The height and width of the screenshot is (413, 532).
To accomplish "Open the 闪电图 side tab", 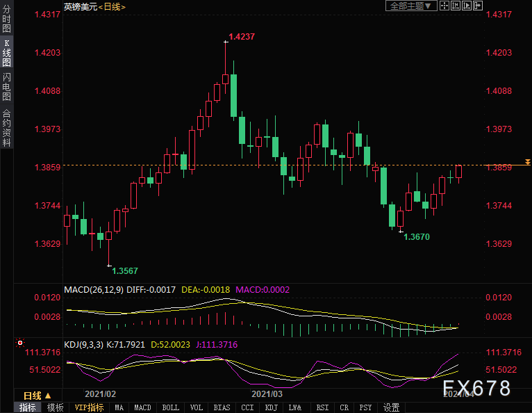I will 6,87.
